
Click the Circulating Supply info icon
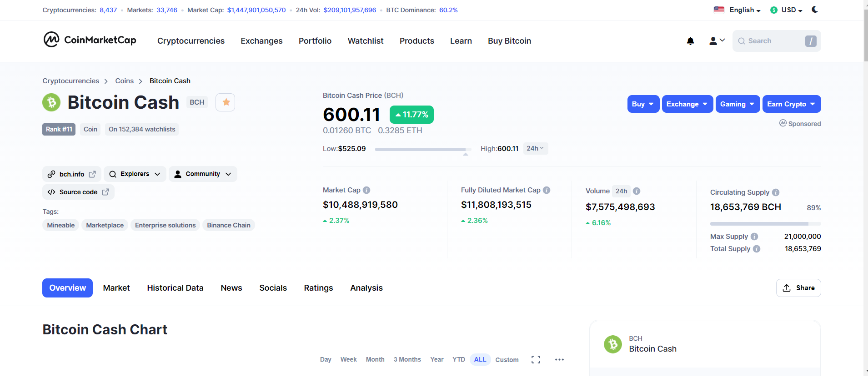tap(776, 192)
